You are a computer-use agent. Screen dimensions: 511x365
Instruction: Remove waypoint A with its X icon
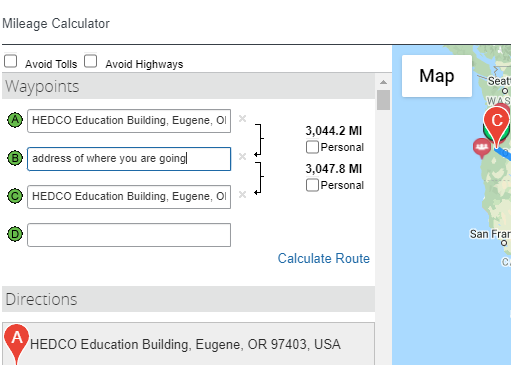(242, 119)
